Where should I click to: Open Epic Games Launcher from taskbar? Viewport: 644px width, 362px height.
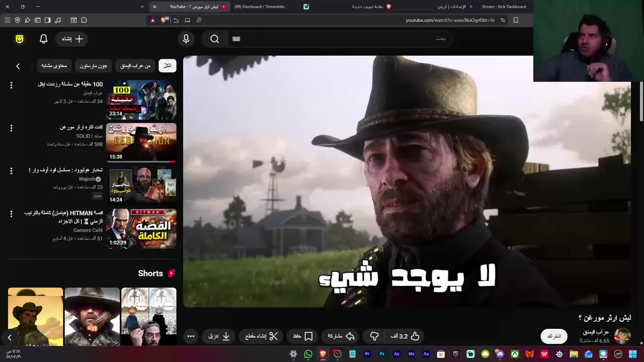click(456, 354)
